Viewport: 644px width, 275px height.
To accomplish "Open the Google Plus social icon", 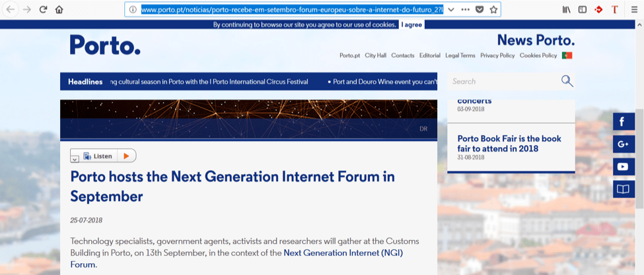I will tap(624, 144).
